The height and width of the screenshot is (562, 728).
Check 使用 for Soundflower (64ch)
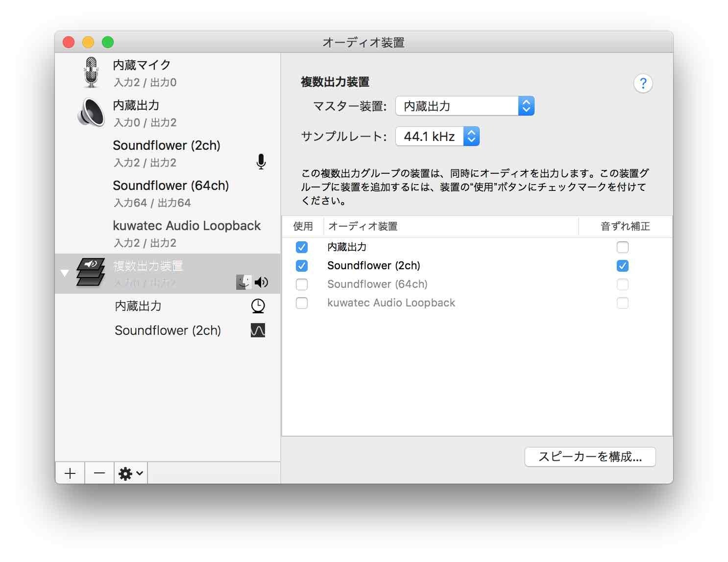click(x=302, y=284)
